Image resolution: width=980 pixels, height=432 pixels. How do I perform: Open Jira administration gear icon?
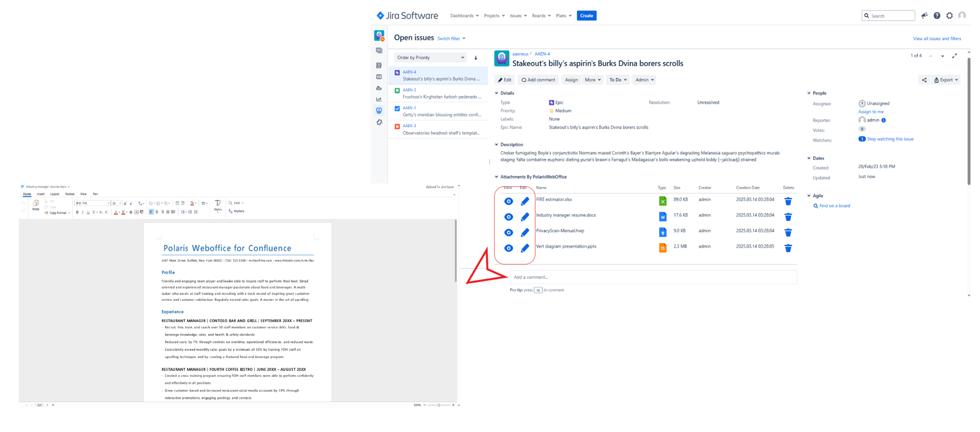coord(949,16)
